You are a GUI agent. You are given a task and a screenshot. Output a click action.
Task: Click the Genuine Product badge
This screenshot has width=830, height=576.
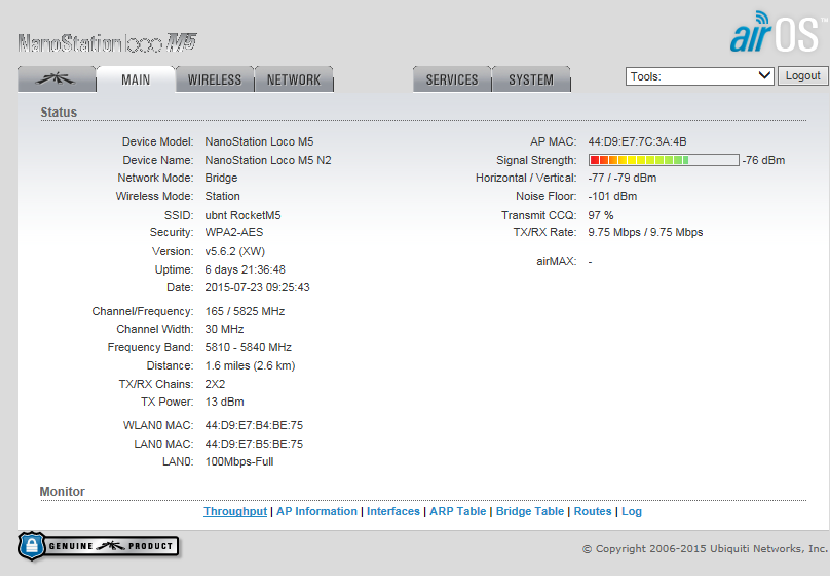[x=98, y=546]
